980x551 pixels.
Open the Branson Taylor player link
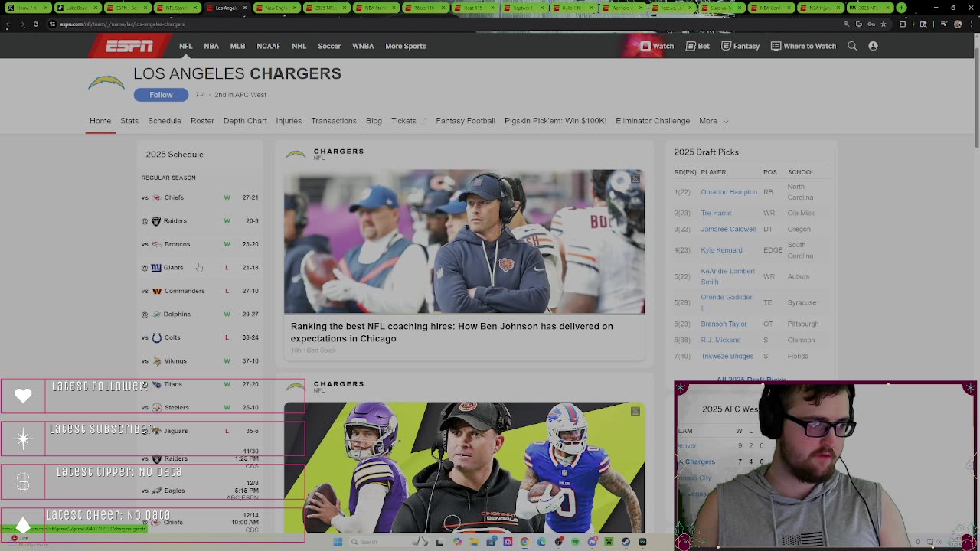point(724,324)
